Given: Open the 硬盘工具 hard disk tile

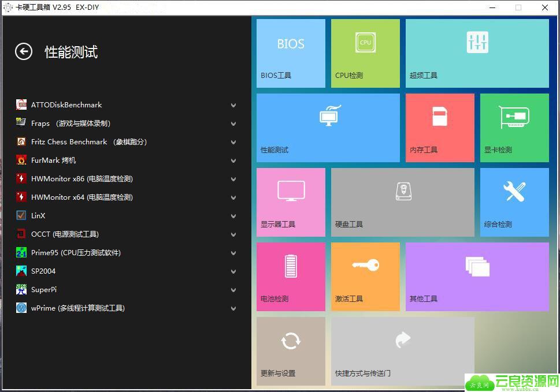Looking at the screenshot, I should pyautogui.click(x=402, y=202).
